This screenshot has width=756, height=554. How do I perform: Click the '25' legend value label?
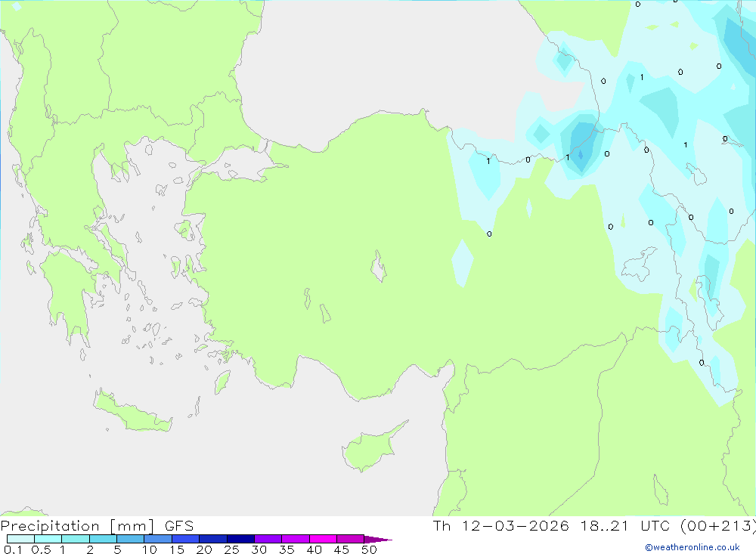click(232, 549)
